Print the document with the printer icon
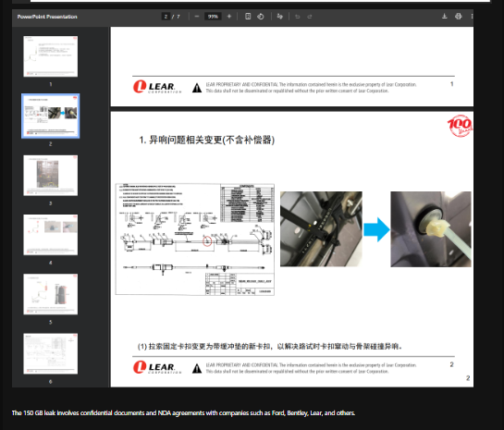 pyautogui.click(x=459, y=16)
